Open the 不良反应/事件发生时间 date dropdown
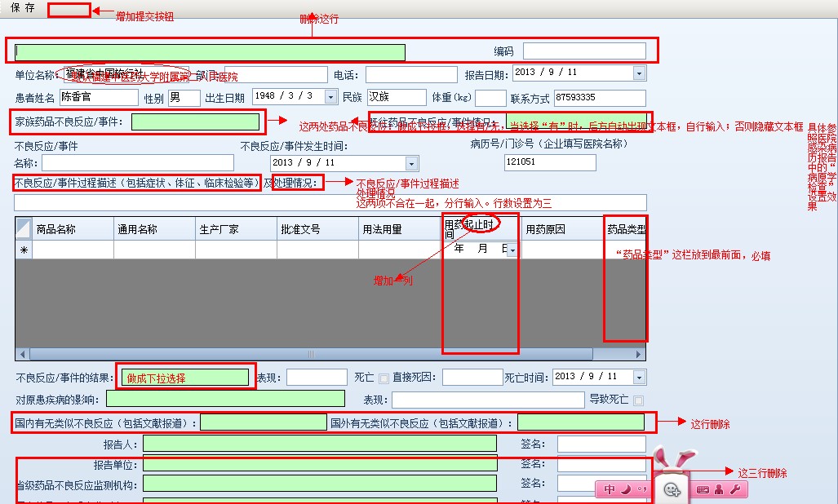Viewport: 838px width, 504px height. coord(411,163)
